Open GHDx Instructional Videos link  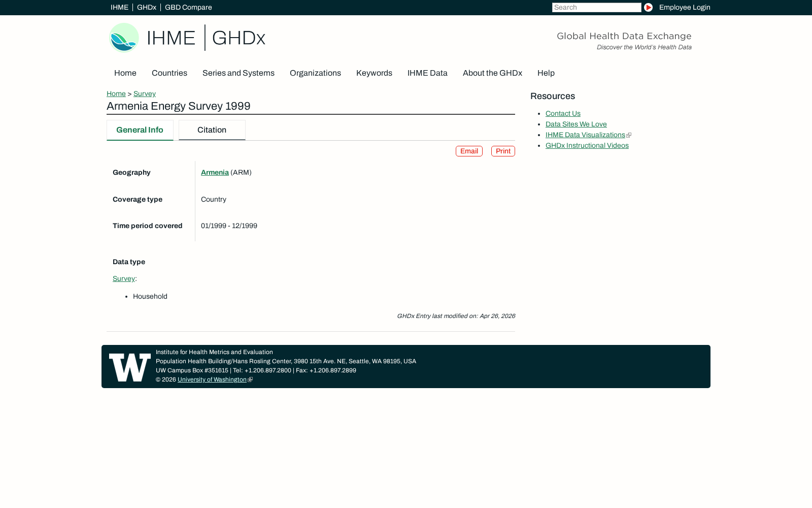pos(587,146)
